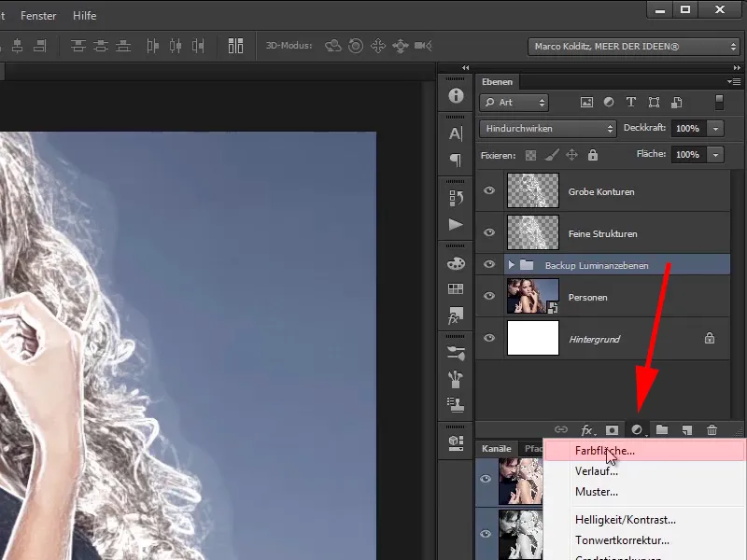Open the History panel icon
The image size is (747, 560).
click(456, 198)
